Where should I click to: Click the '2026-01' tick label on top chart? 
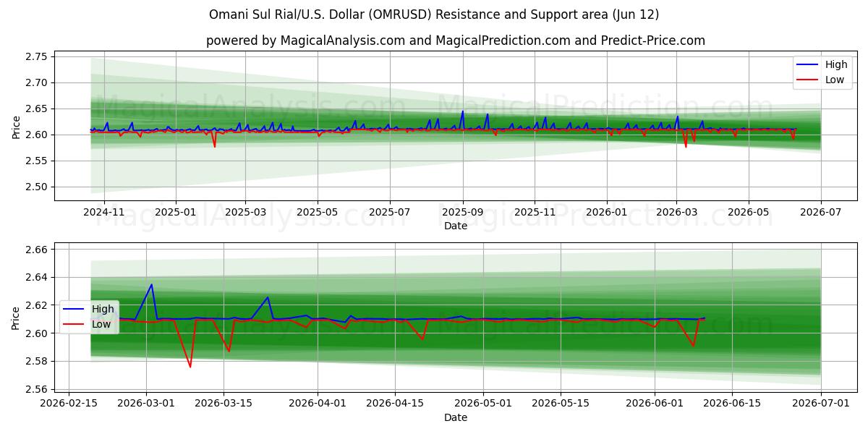point(606,212)
